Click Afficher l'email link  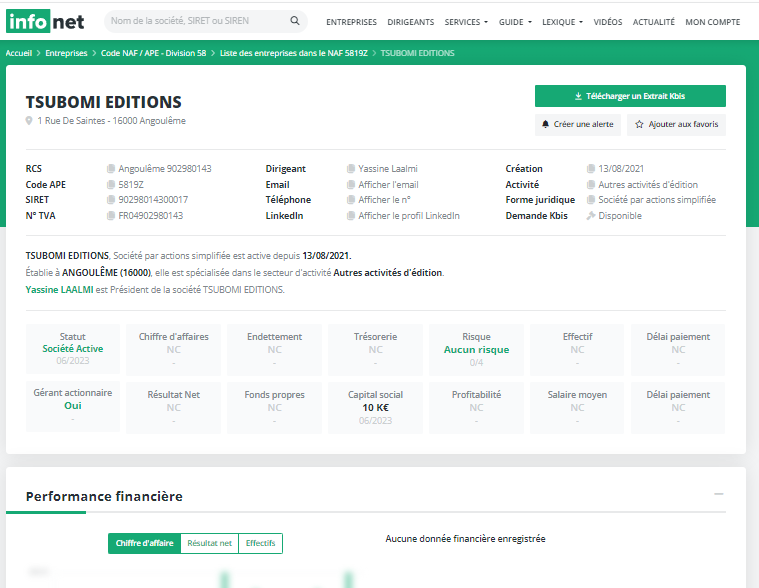click(x=388, y=184)
